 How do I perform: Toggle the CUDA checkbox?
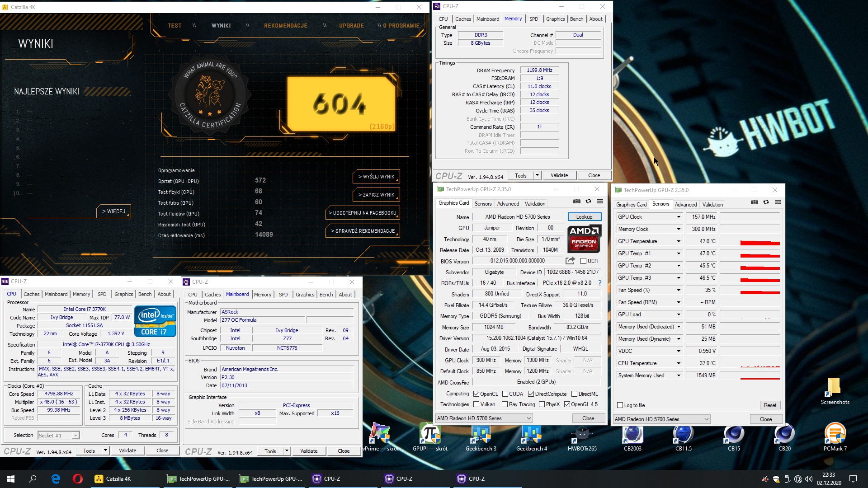[505, 394]
